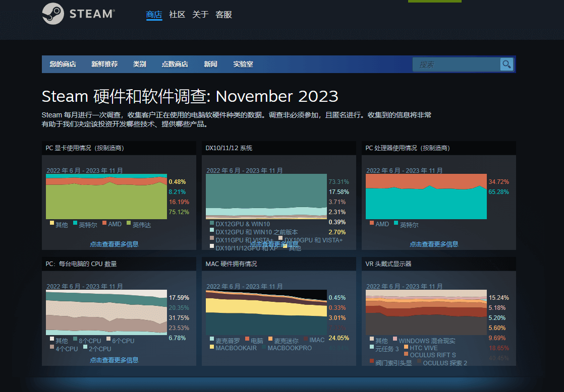Switch to the 点数商店 tab
Screen dimensions: 564x392
pos(175,64)
